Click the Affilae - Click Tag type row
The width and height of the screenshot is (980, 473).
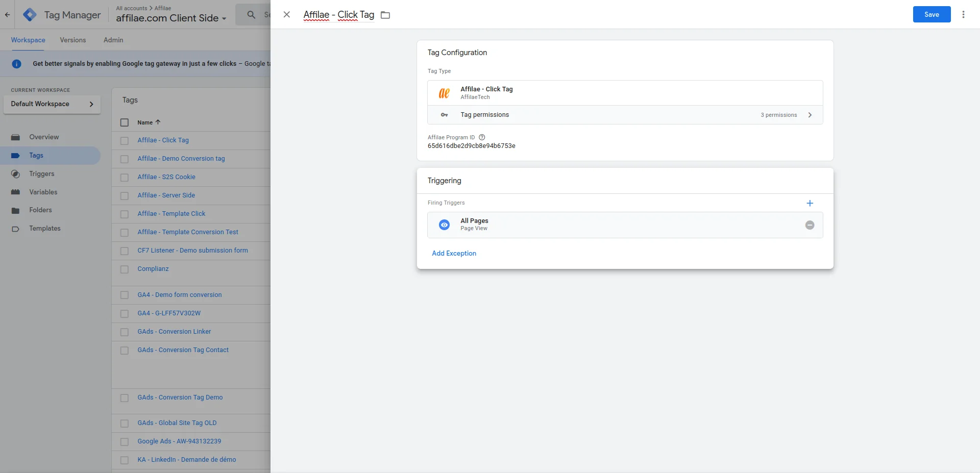click(625, 93)
